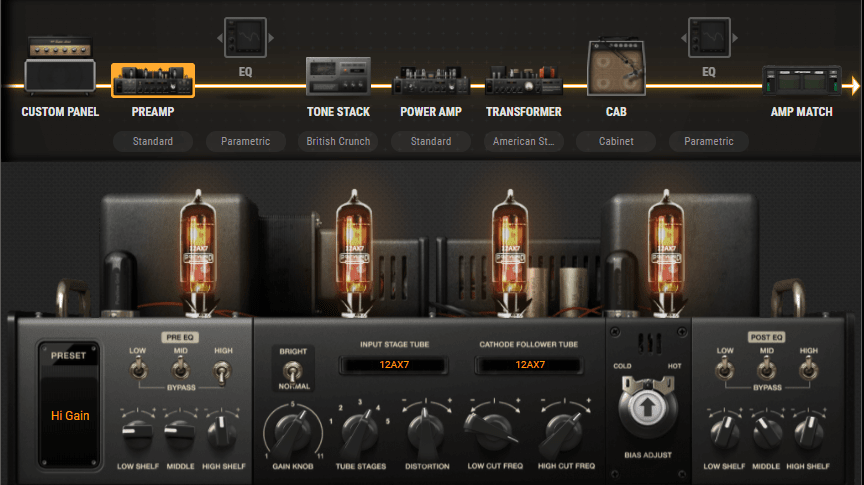864x485 pixels.
Task: Click the EQ label after Preamp
Action: [x=245, y=72]
